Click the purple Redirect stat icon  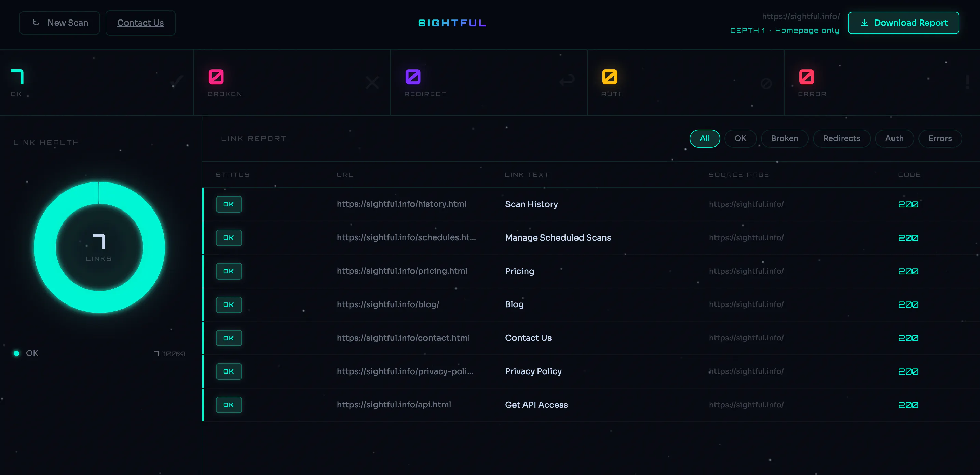click(413, 77)
